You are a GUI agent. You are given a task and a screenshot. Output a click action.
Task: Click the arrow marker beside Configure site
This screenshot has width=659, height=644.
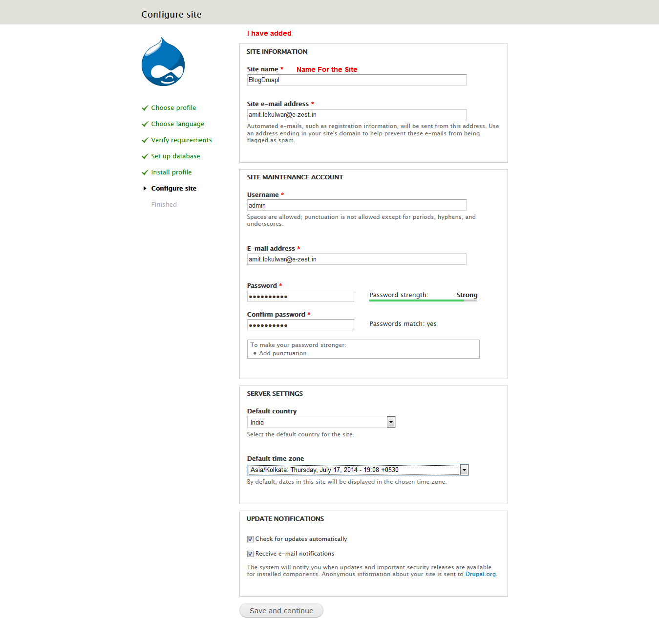[145, 189]
